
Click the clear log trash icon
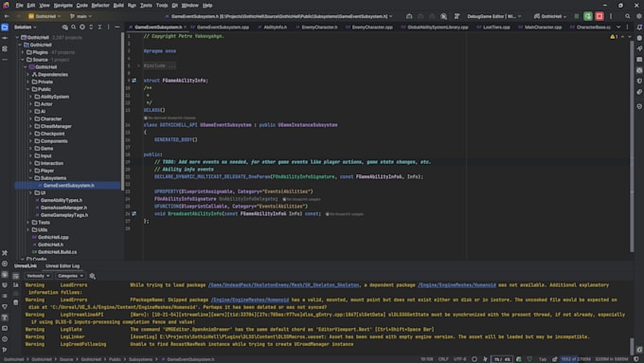click(15, 302)
